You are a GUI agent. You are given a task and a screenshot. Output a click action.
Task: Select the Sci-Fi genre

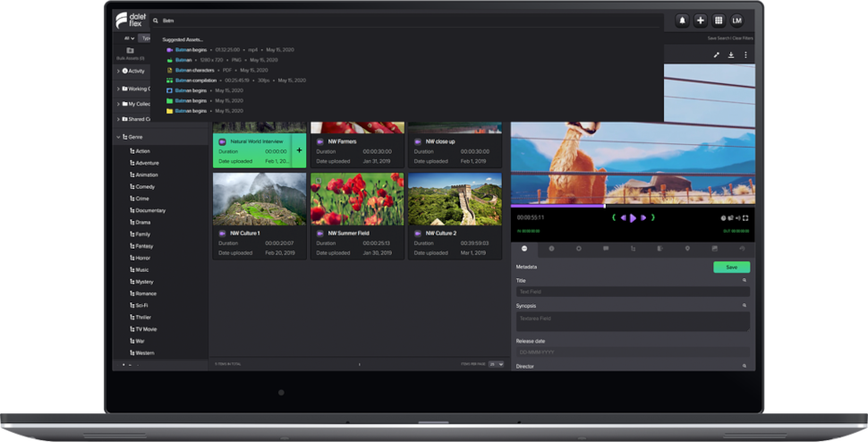click(139, 305)
